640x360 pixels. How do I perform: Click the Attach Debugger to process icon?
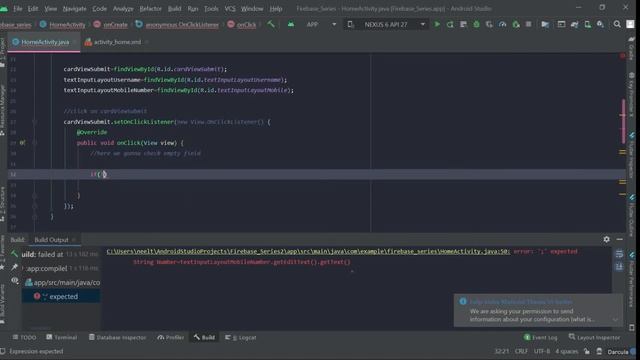pos(516,24)
